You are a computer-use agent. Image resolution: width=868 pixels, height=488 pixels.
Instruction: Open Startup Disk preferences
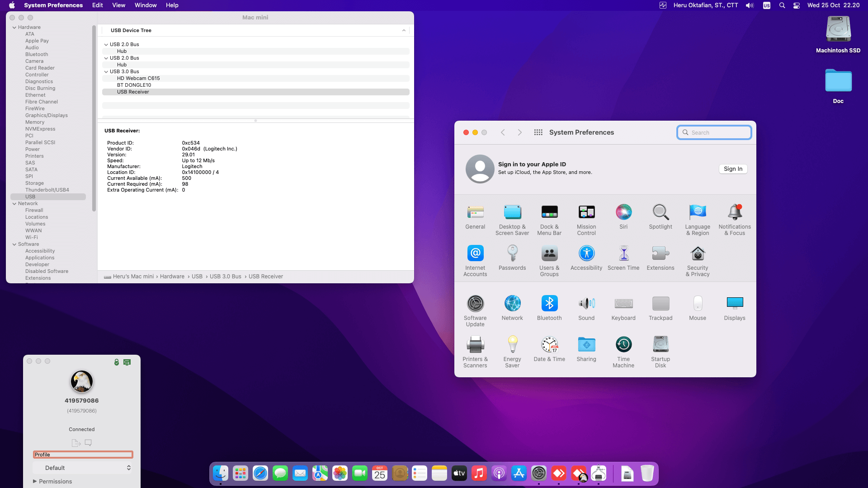[660, 352]
